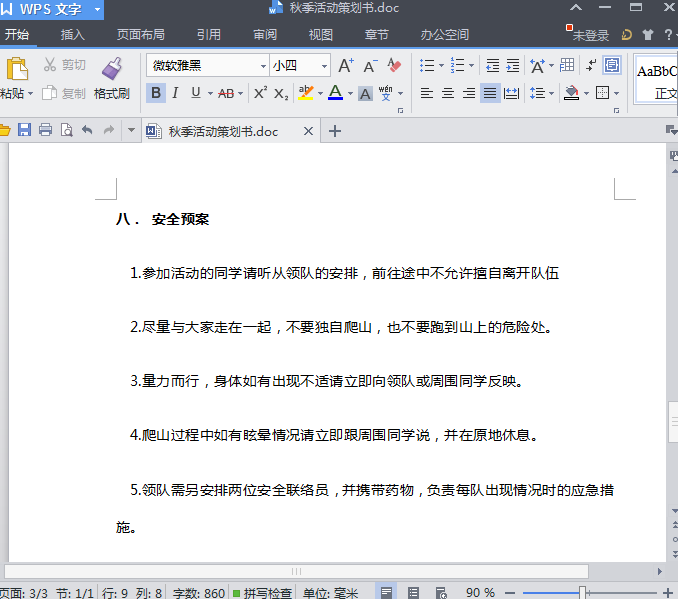
Task: Click the horizontal scrollbar
Action: [x=296, y=571]
